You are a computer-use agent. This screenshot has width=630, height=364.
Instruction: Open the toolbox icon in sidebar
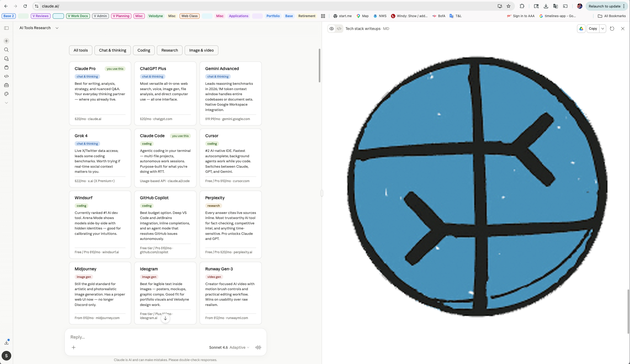pyautogui.click(x=6, y=85)
